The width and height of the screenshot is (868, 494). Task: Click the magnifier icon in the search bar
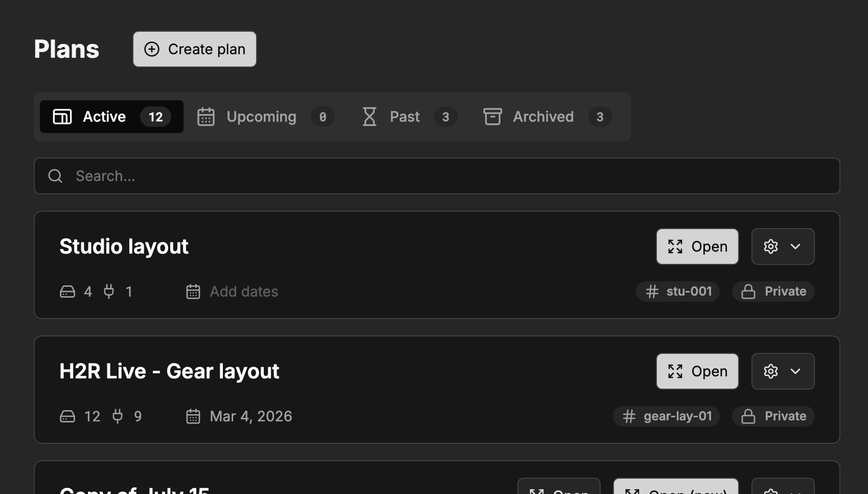click(55, 176)
